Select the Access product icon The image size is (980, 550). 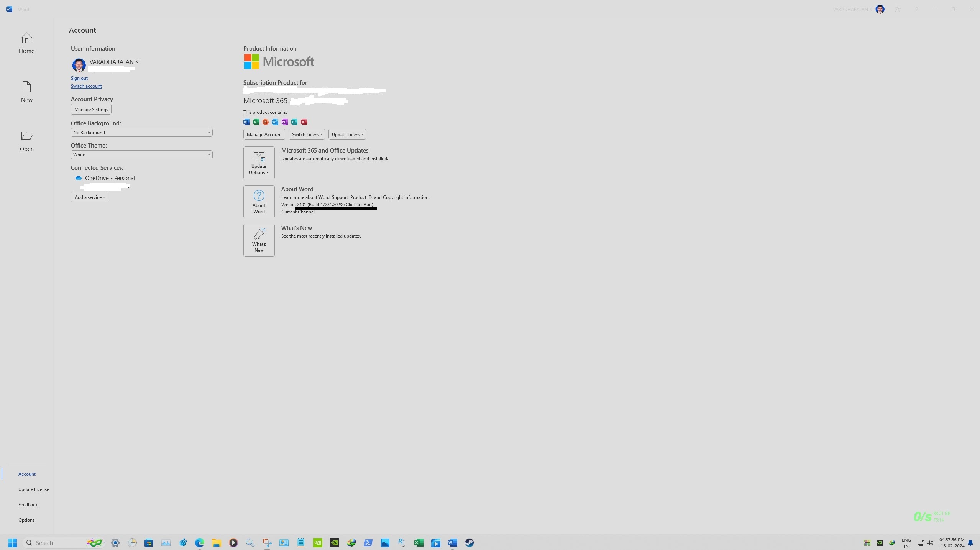click(304, 122)
